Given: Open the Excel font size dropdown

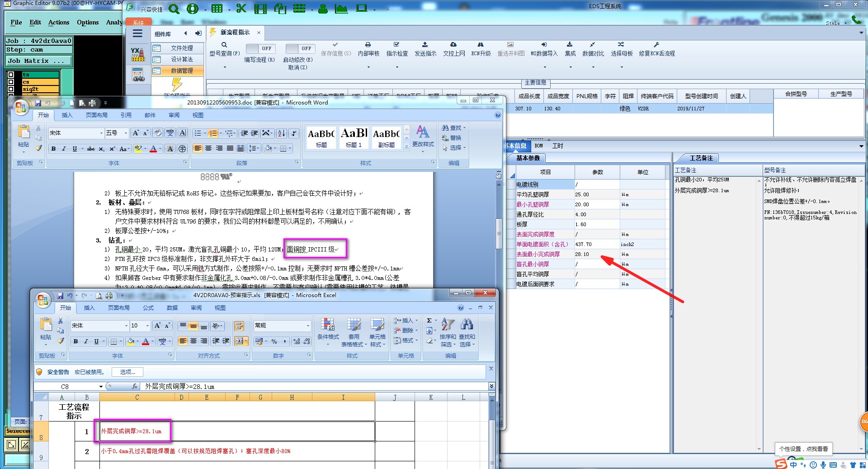Looking at the screenshot, I should click(x=147, y=326).
